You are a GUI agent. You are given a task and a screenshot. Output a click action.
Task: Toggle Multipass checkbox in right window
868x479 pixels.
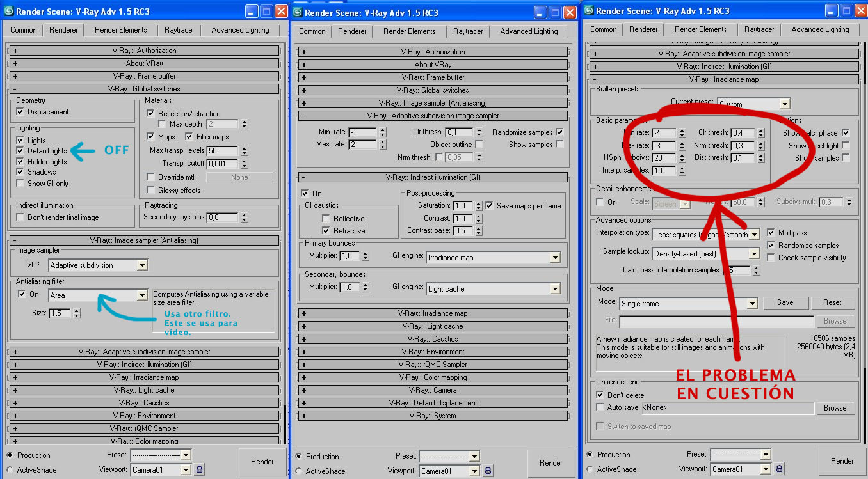771,233
